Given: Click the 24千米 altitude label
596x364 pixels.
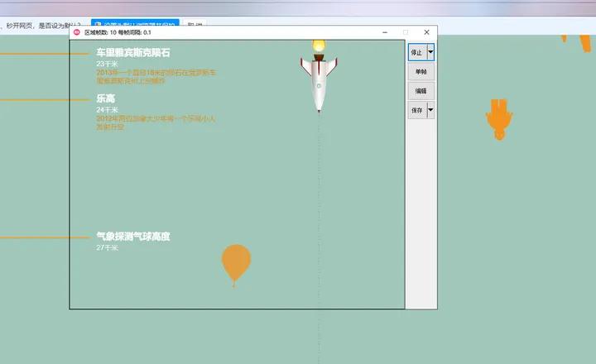Looking at the screenshot, I should click(x=107, y=110).
